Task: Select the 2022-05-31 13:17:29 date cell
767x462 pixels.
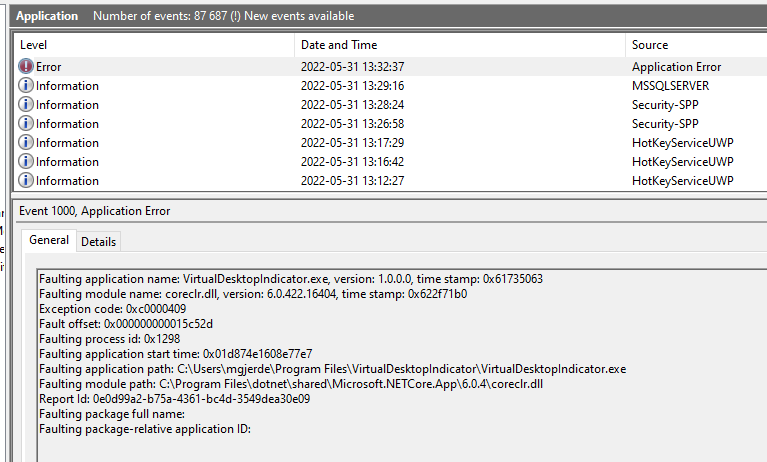Action: (x=352, y=143)
